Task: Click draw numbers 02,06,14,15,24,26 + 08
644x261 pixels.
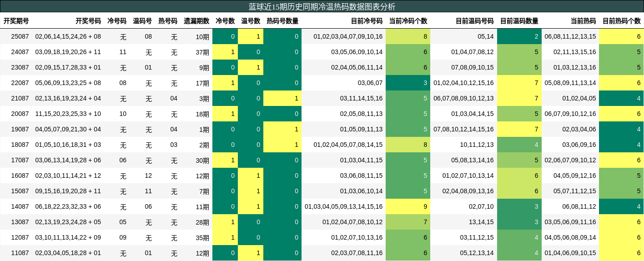Action: pyautogui.click(x=68, y=36)
